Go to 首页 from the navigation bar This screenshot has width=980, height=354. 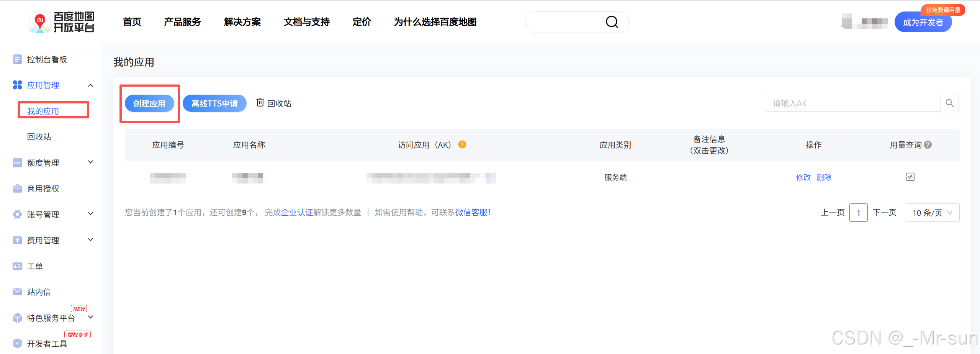[x=131, y=22]
